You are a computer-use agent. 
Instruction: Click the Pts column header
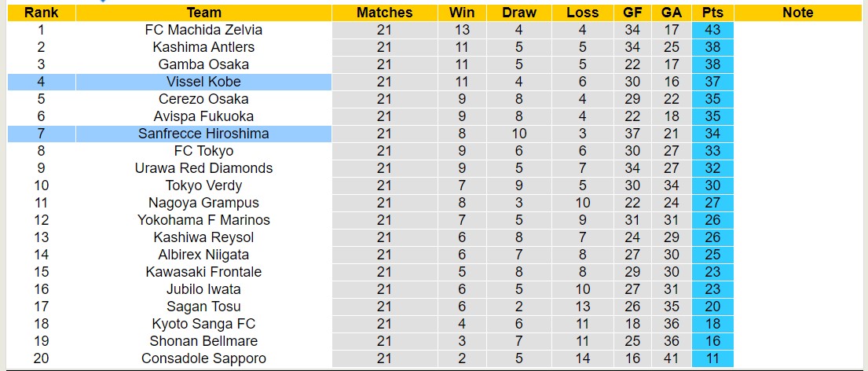(x=712, y=13)
